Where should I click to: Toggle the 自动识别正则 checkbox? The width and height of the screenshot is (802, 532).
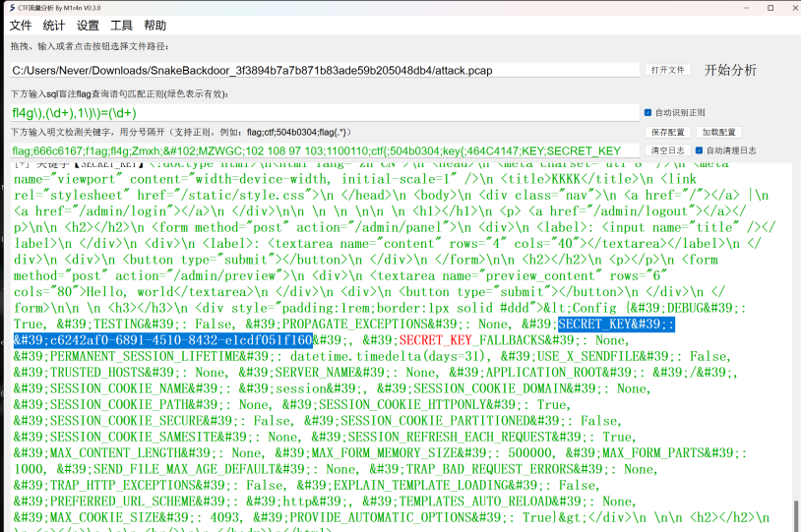coord(648,113)
